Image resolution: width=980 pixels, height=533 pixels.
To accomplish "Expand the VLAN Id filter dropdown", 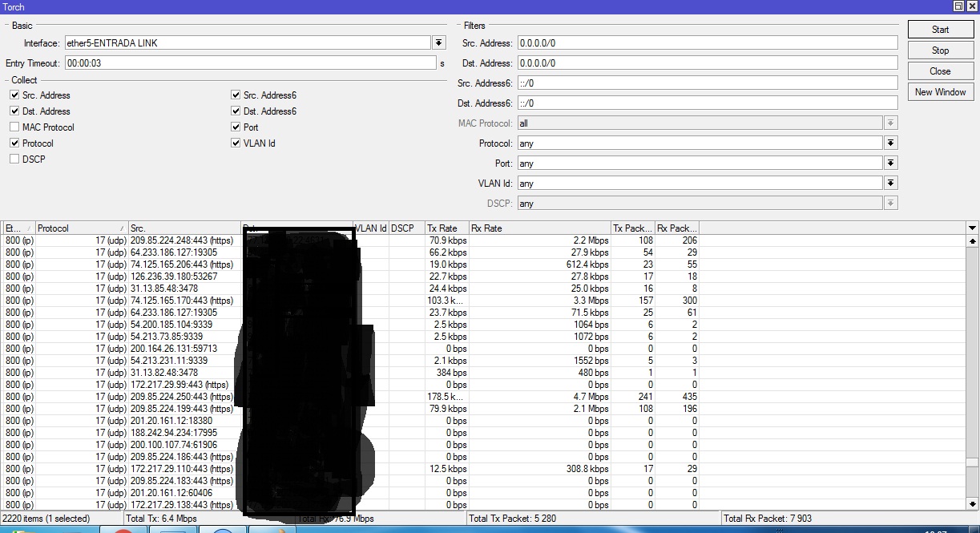I will point(890,184).
